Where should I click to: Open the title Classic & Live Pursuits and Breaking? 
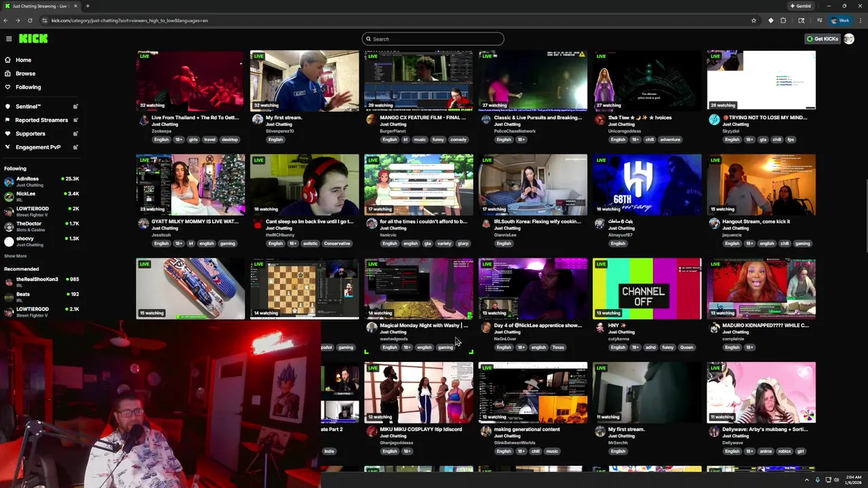538,117
